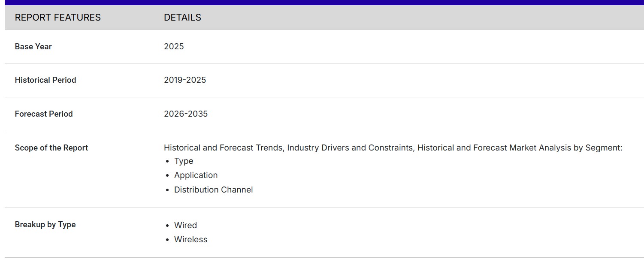The height and width of the screenshot is (259, 644).
Task: Select the Forecast Period row label
Action: [44, 114]
